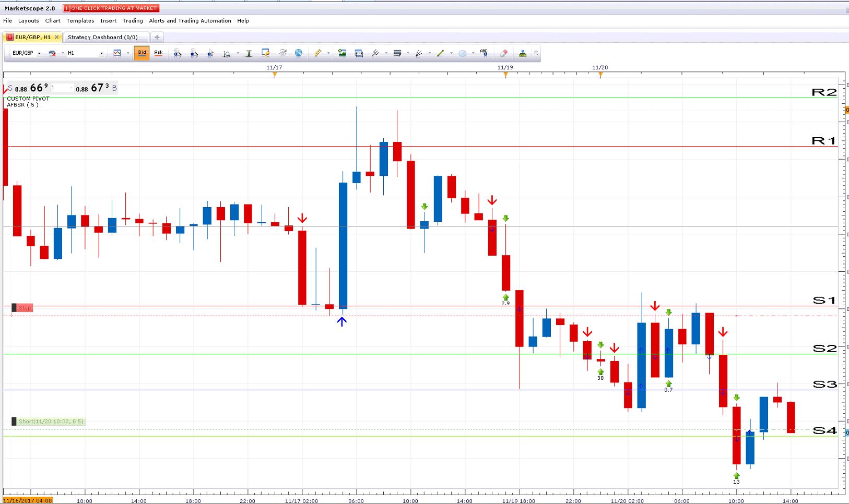Image resolution: width=849 pixels, height=504 pixels.
Task: Expand the chart type dropdown arrow
Action: click(128, 53)
